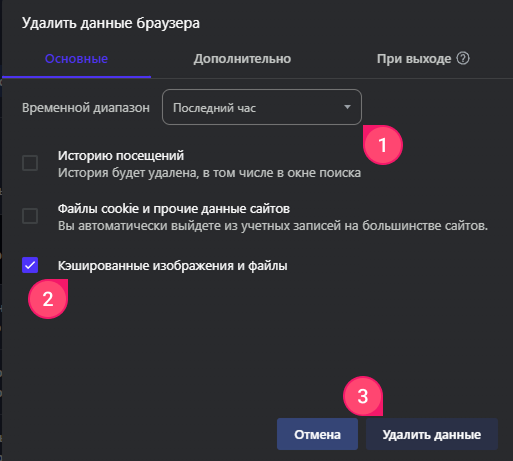
Task: Click the История будет удалена description text
Action: (x=209, y=173)
